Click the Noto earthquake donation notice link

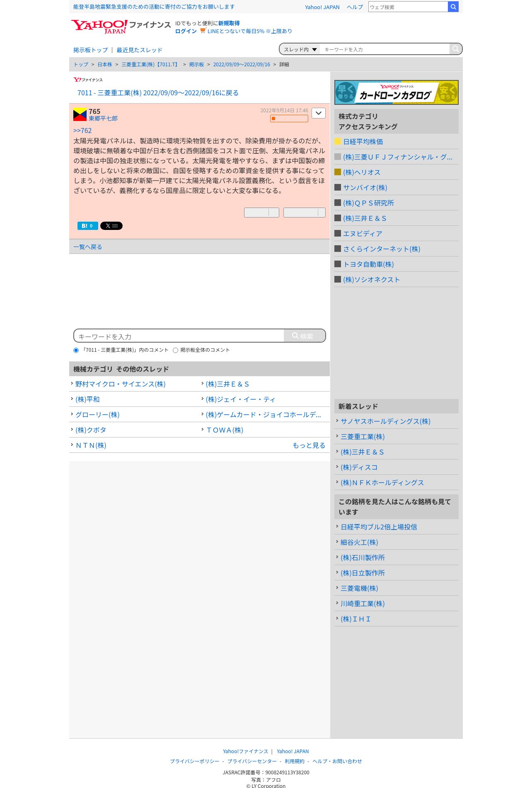tap(154, 7)
